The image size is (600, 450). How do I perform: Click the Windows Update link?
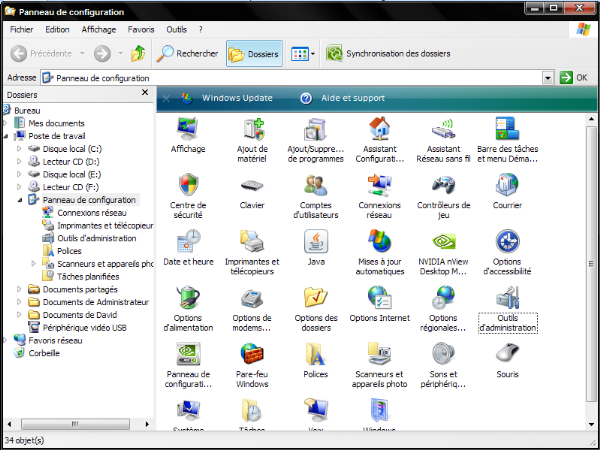click(236, 98)
